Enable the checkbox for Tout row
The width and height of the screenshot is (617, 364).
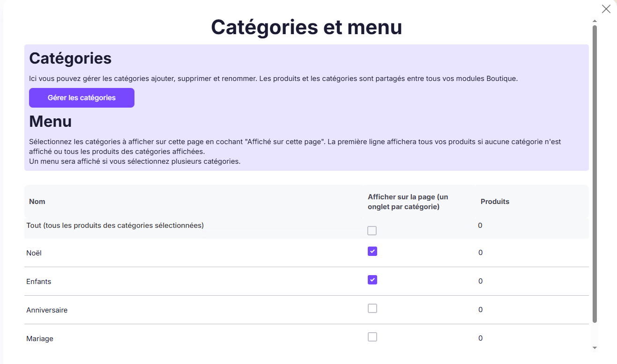[x=372, y=230]
